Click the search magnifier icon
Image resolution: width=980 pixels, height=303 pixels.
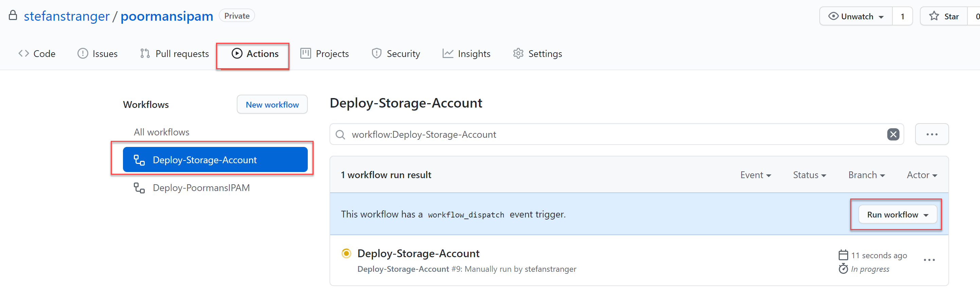tap(340, 135)
